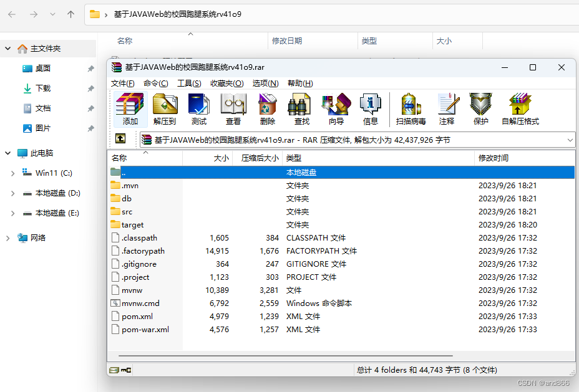
Task: Go up one level in WinRAR
Action: (x=120, y=138)
